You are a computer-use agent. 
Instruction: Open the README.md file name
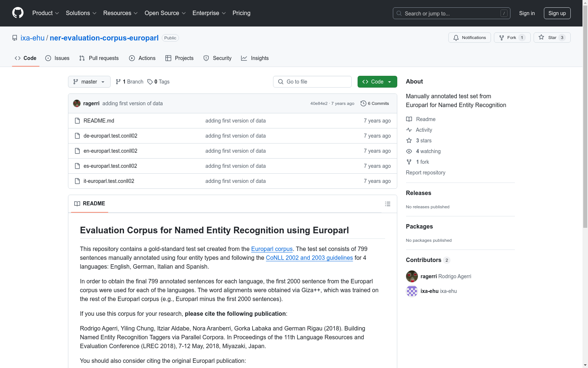[99, 121]
